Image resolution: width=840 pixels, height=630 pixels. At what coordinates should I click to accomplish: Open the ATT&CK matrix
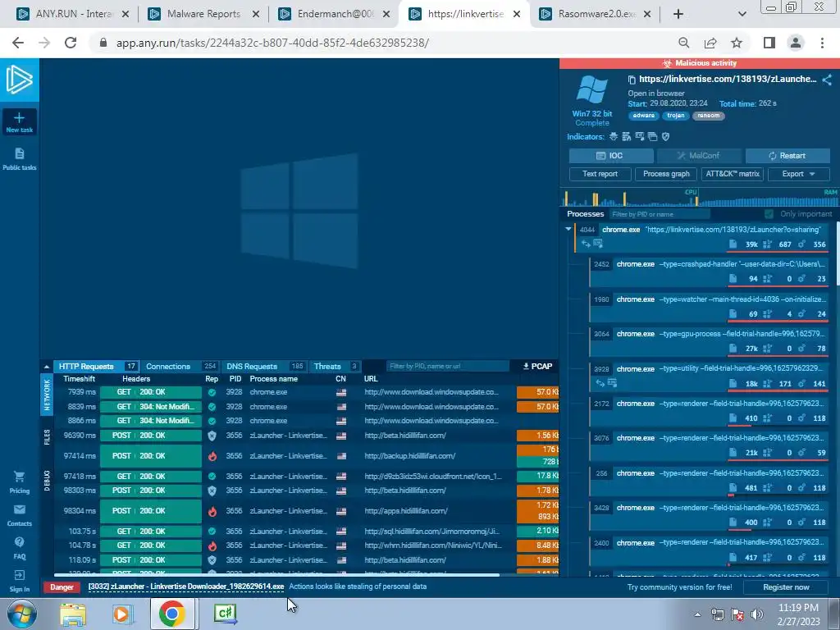coord(733,174)
